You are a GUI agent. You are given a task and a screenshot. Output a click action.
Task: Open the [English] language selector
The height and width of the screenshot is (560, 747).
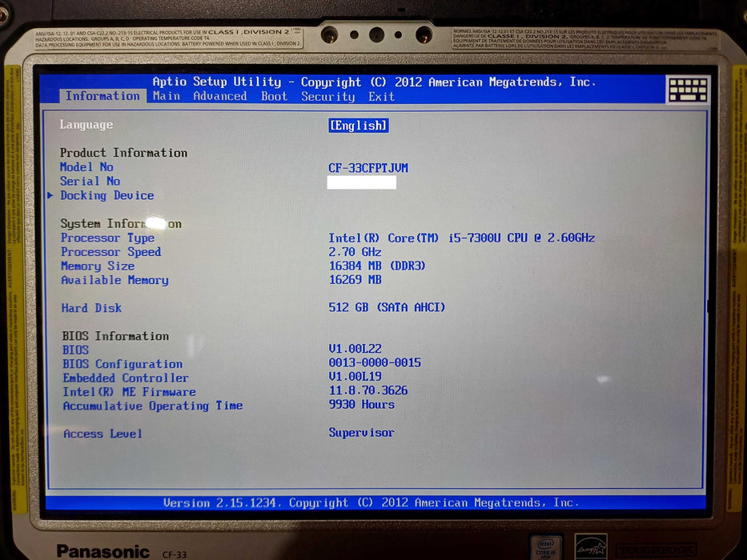(358, 126)
